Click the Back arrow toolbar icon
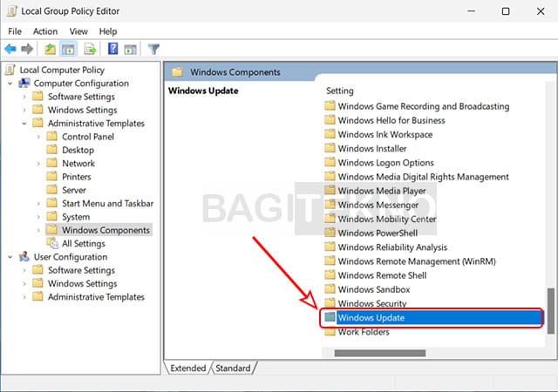Image resolution: width=558 pixels, height=392 pixels. pos(10,49)
